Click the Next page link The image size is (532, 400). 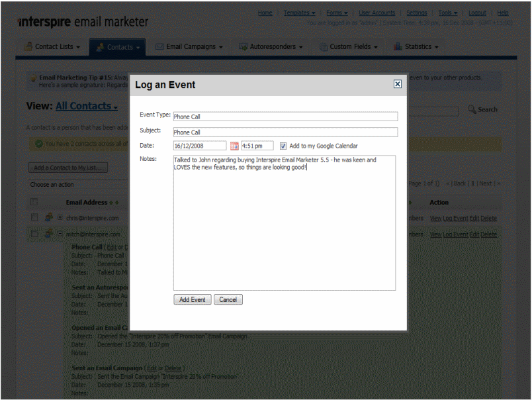486,183
